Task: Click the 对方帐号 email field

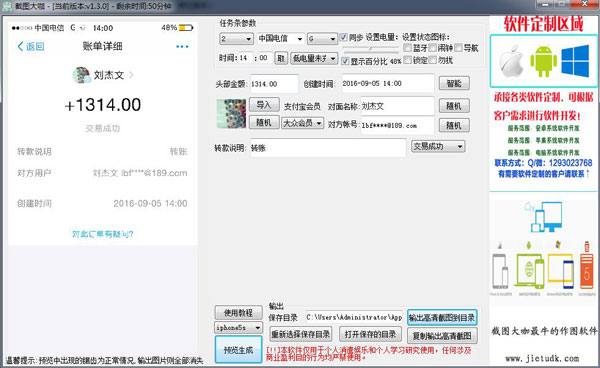Action: tap(397, 125)
